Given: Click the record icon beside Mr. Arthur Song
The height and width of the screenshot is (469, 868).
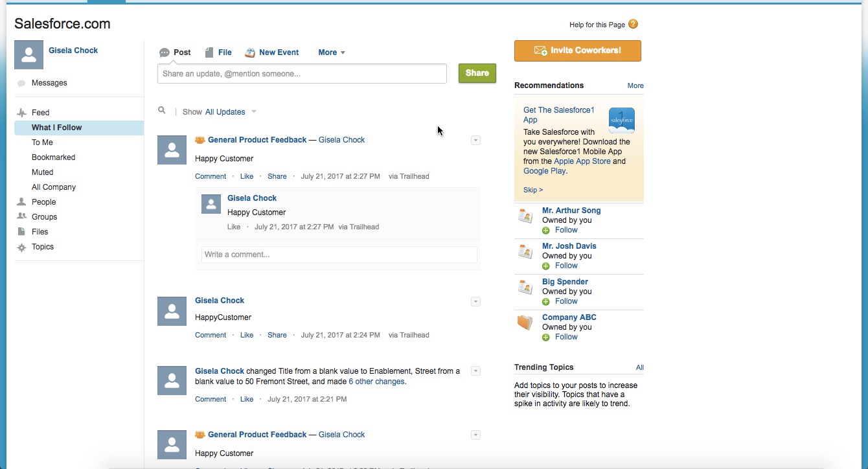Looking at the screenshot, I should pos(525,216).
